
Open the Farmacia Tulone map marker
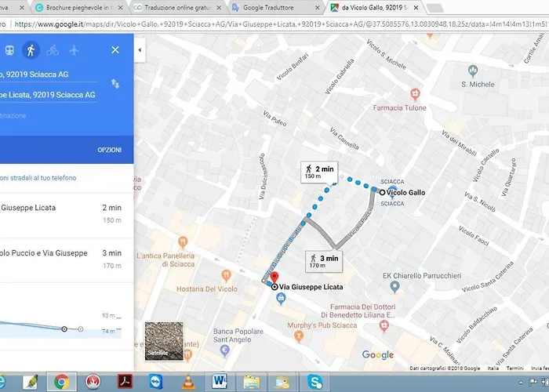[415, 94]
